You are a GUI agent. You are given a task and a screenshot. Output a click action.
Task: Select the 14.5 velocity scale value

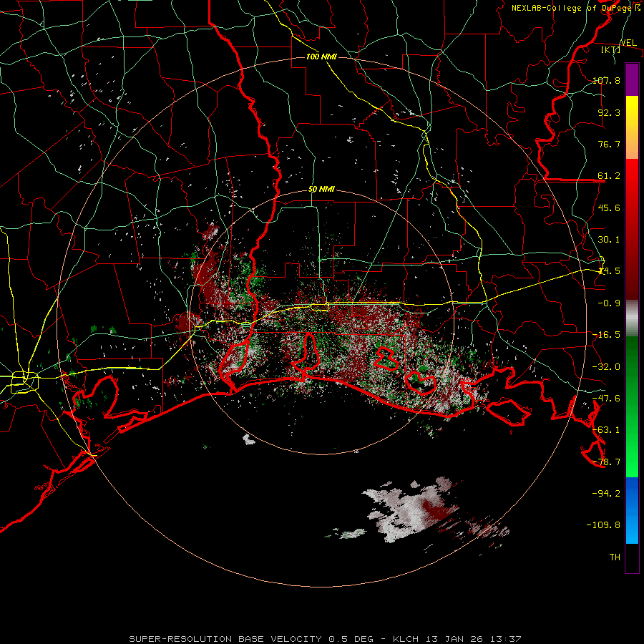[x=609, y=271]
